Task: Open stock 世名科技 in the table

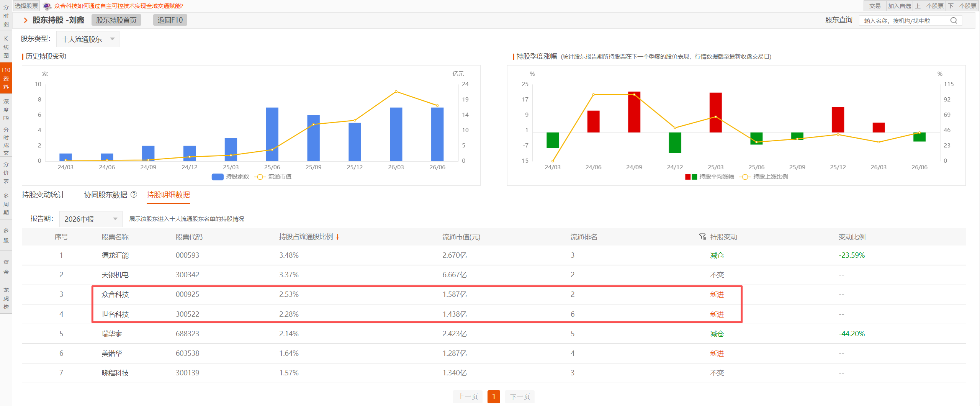Action: (x=115, y=314)
